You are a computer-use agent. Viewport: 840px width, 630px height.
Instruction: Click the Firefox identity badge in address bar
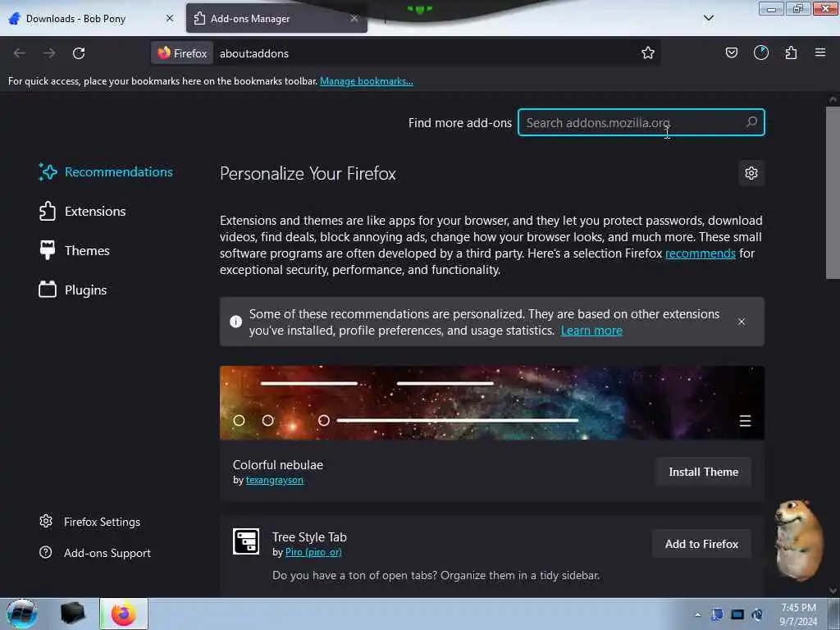pyautogui.click(x=182, y=53)
